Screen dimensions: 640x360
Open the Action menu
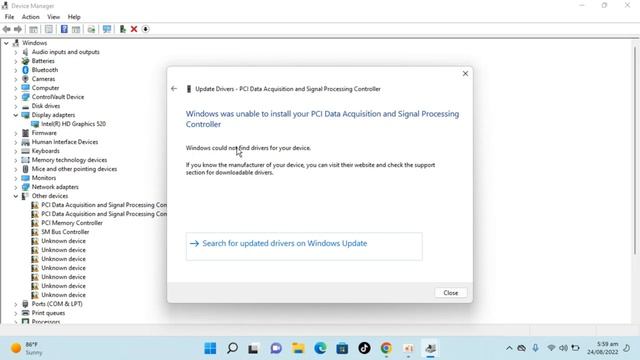(31, 17)
